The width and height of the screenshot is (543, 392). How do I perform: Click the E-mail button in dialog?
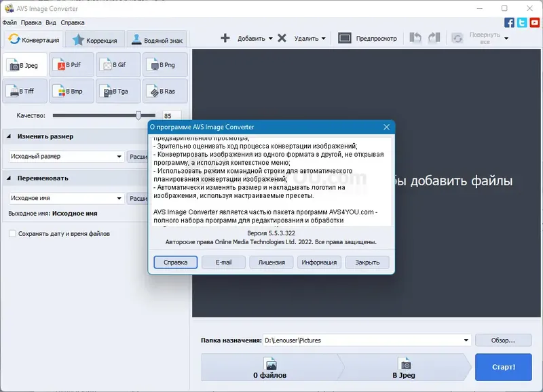click(x=223, y=262)
